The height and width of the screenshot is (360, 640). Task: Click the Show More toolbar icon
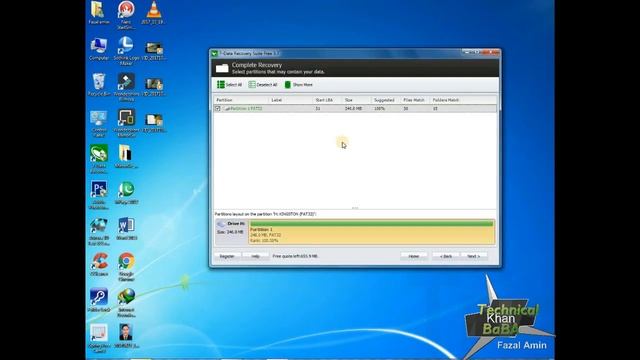[287, 84]
